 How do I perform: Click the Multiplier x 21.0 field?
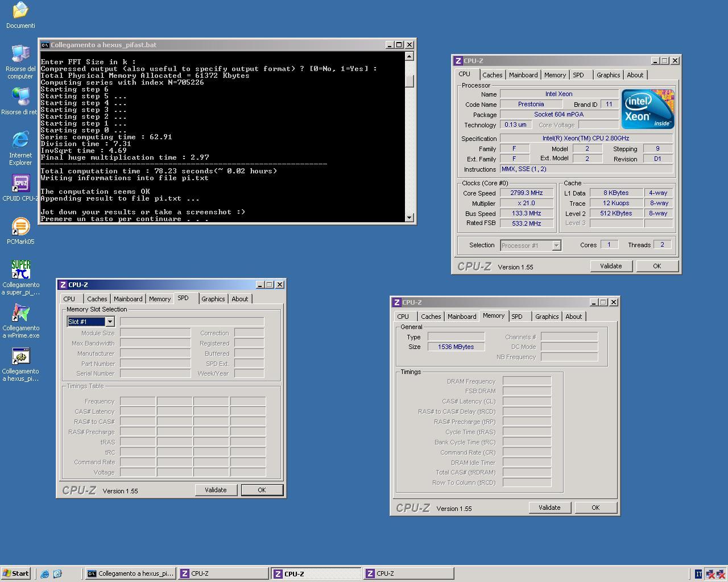click(x=526, y=203)
